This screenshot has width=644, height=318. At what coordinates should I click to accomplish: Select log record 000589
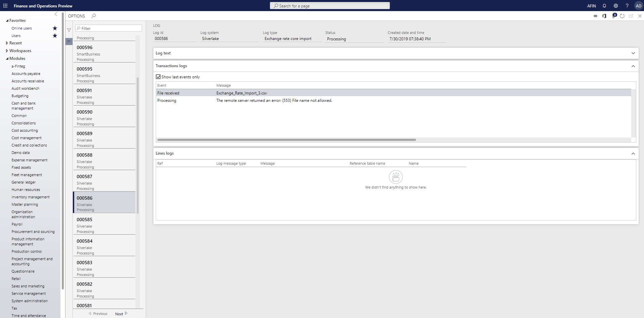(x=104, y=138)
